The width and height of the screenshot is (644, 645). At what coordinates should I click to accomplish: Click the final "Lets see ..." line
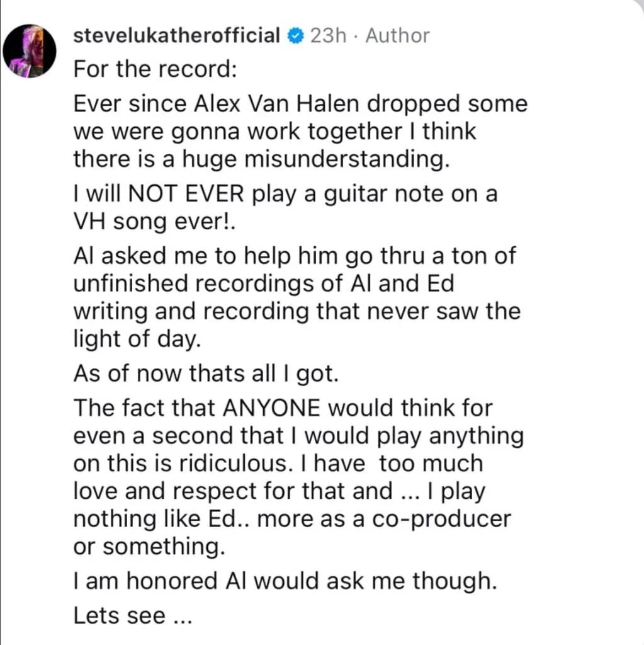[x=132, y=615]
